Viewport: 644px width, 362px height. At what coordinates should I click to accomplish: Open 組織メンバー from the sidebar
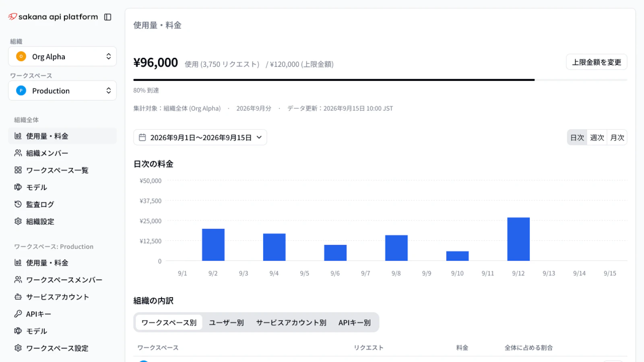[62, 153]
